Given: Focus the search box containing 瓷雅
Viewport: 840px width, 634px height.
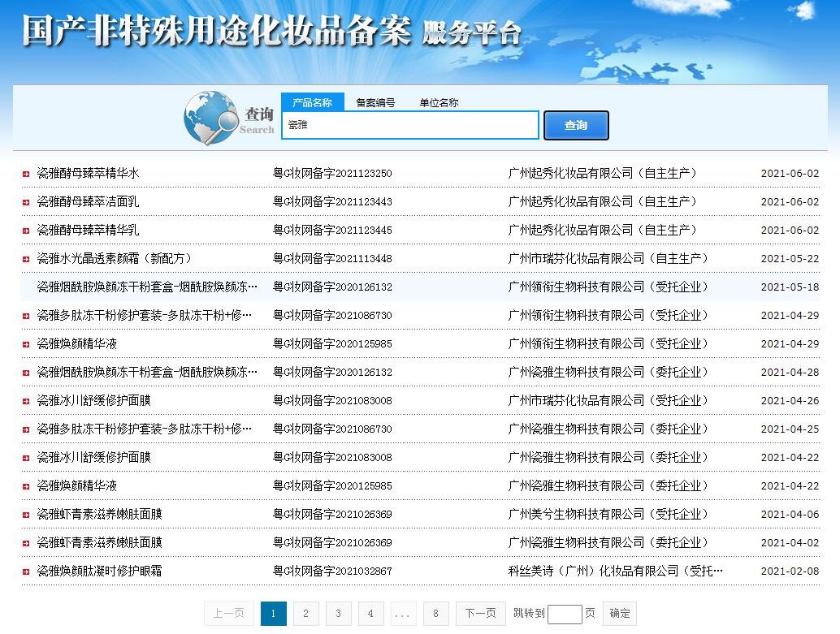Looking at the screenshot, I should point(410,125).
